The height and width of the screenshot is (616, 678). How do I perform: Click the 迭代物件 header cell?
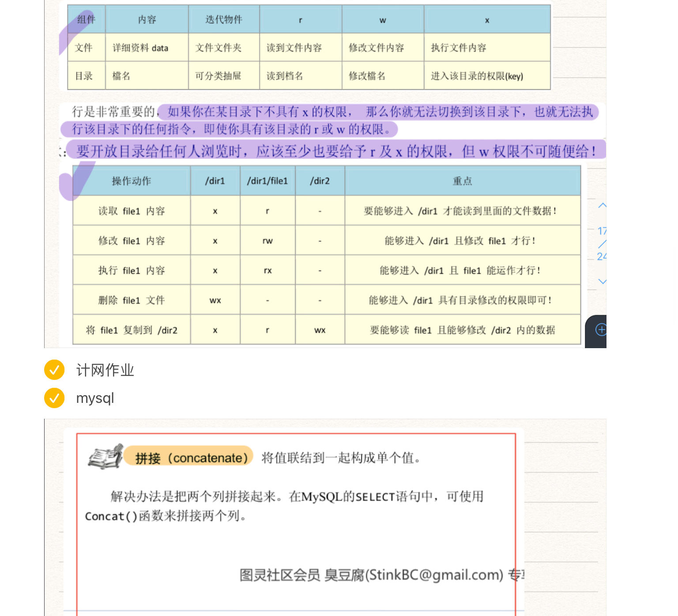224,19
